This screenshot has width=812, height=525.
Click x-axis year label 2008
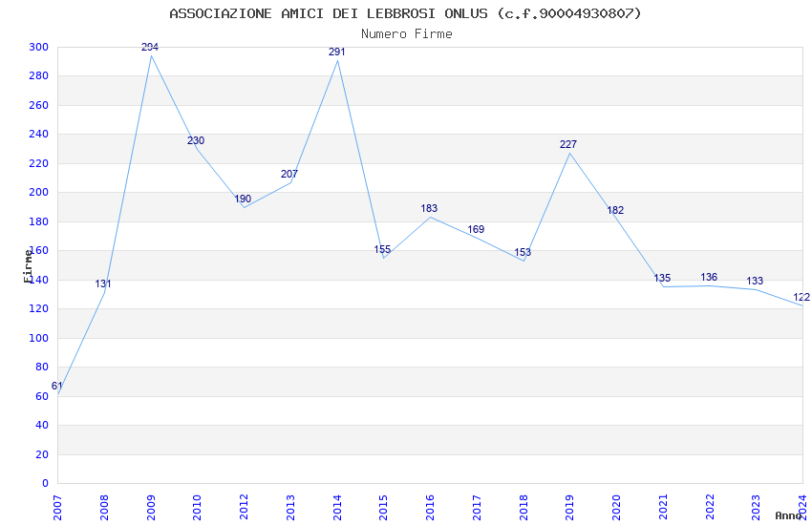tap(104, 508)
